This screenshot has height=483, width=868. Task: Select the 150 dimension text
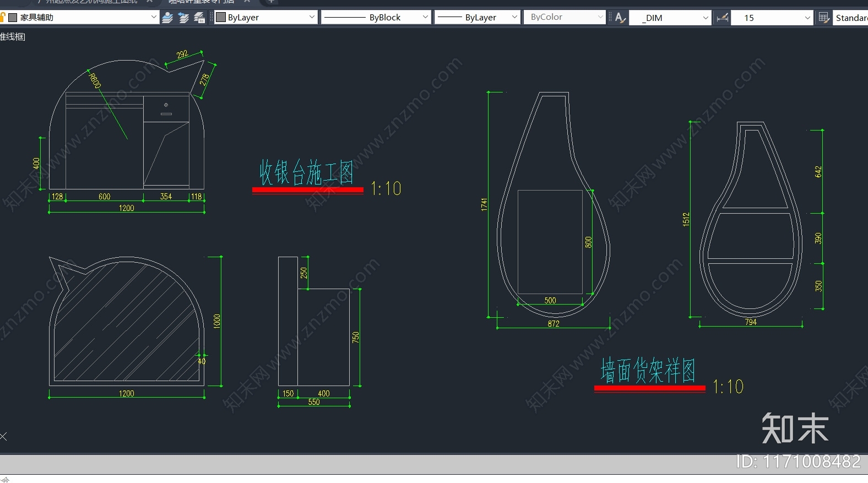[288, 394]
